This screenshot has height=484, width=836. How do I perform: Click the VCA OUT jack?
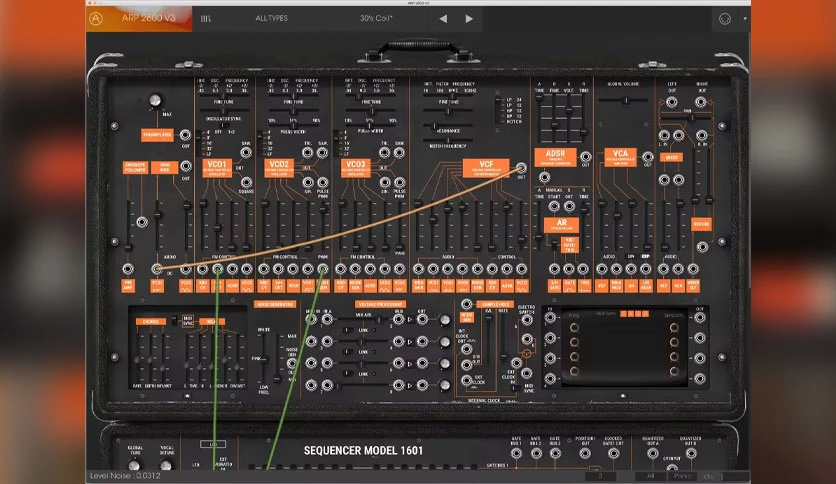648,157
